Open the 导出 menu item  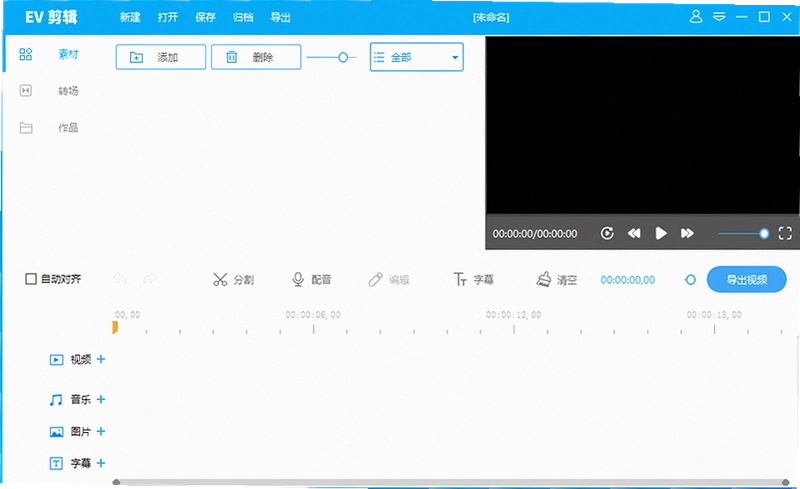pos(280,17)
